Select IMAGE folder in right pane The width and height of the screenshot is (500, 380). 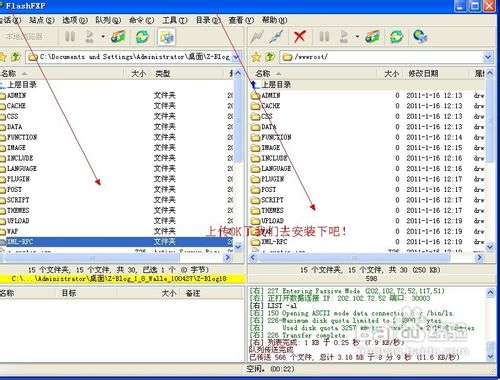266,148
